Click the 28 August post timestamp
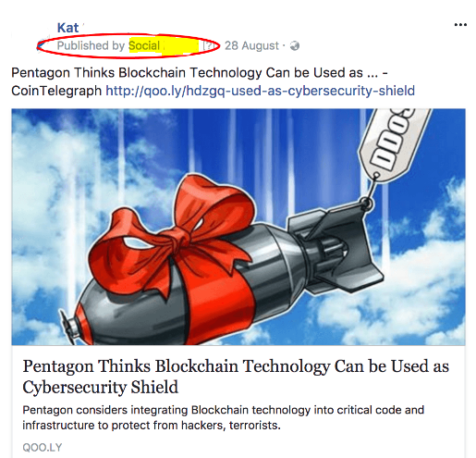The image size is (476, 458). click(251, 45)
